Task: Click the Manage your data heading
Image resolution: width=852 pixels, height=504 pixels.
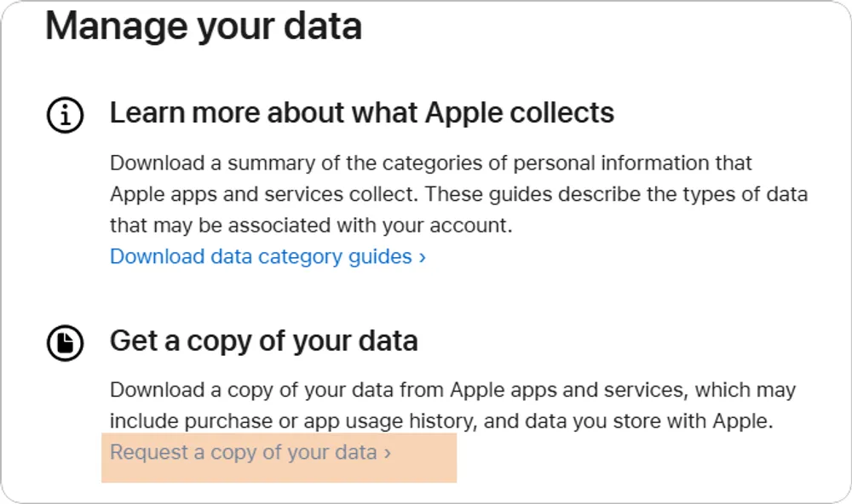Action: [204, 26]
